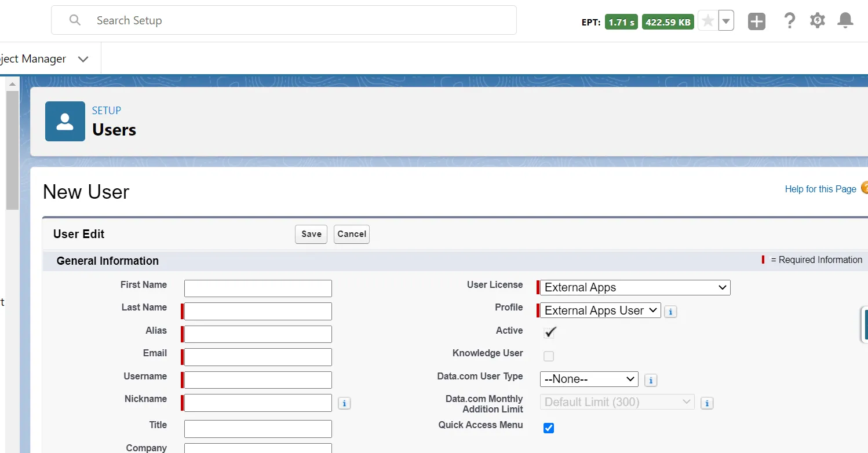Click the search magnifier icon in Search Setup
Viewport: 868px width, 453px height.
tap(75, 20)
